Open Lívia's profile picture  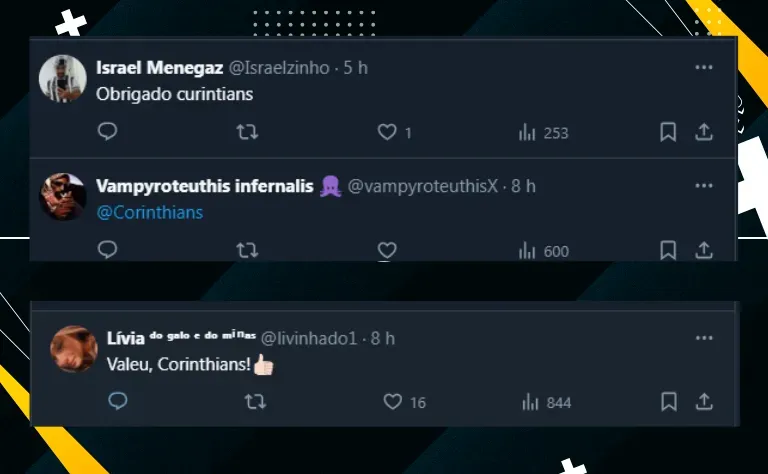point(74,349)
